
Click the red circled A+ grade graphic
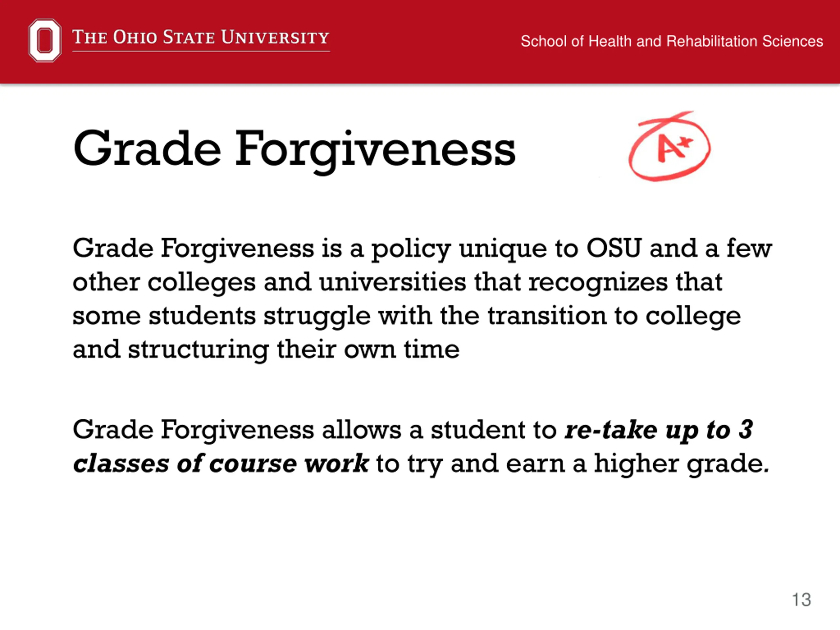669,146
